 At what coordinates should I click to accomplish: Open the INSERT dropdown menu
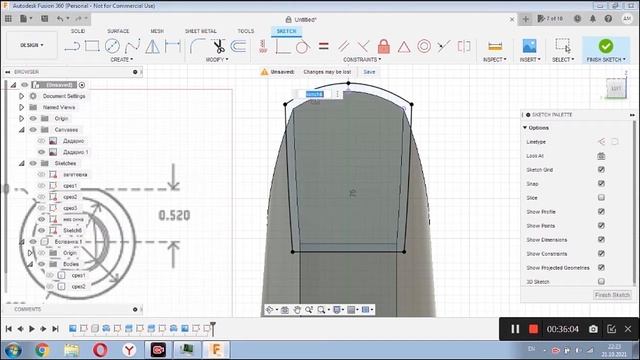pos(530,60)
